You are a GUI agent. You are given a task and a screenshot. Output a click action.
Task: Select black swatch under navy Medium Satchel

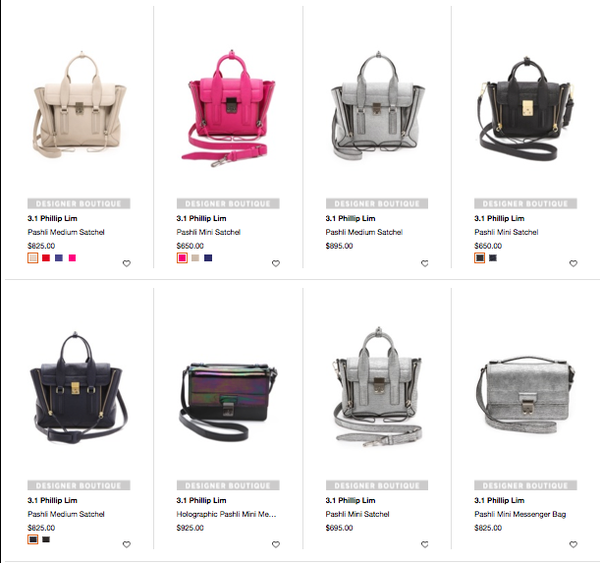click(46, 540)
